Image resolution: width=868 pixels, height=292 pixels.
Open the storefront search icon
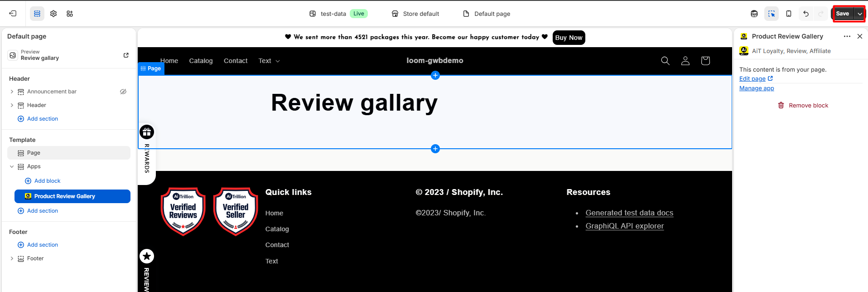click(x=665, y=61)
